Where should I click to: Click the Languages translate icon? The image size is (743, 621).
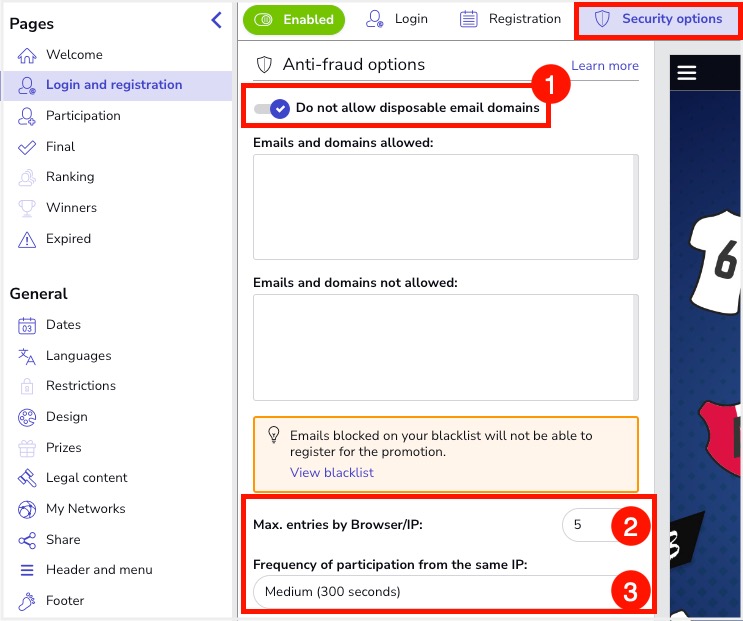27,356
